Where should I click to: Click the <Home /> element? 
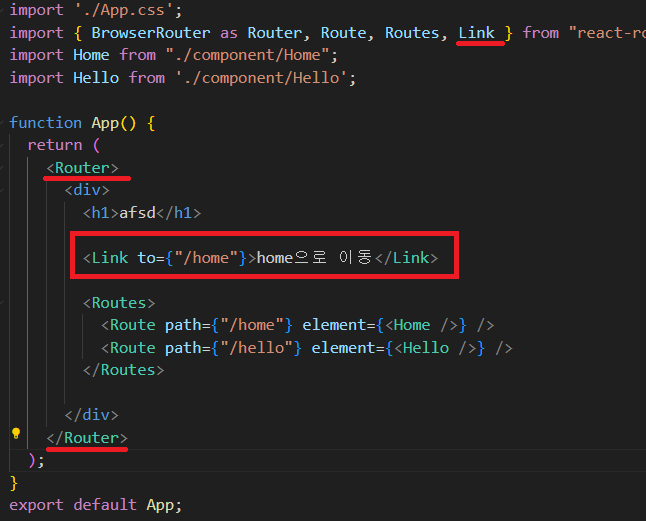pos(421,325)
